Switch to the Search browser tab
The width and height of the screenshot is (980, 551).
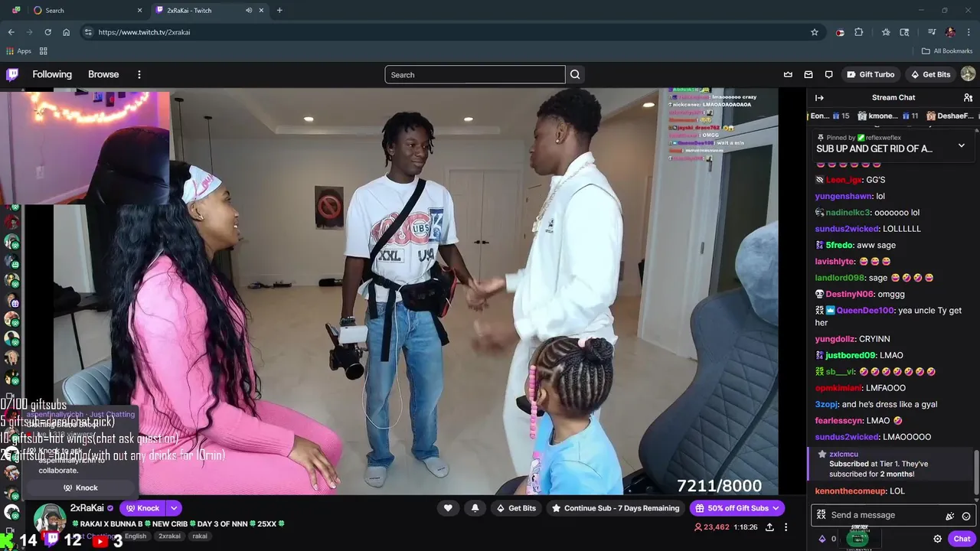pos(87,10)
